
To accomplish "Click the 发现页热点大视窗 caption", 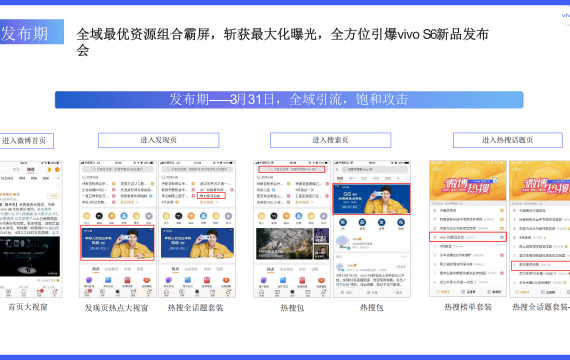I will coord(117,308).
